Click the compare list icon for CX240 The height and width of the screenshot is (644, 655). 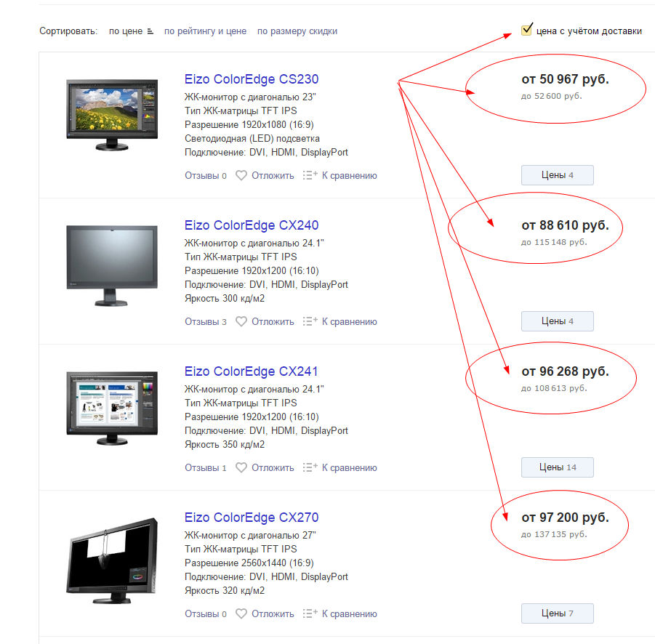pyautogui.click(x=310, y=321)
